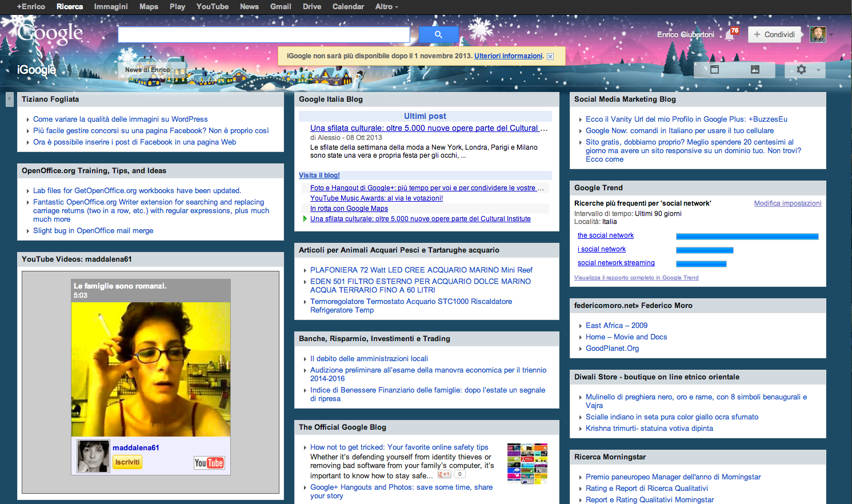Click the blue search magnifier button

(438, 35)
